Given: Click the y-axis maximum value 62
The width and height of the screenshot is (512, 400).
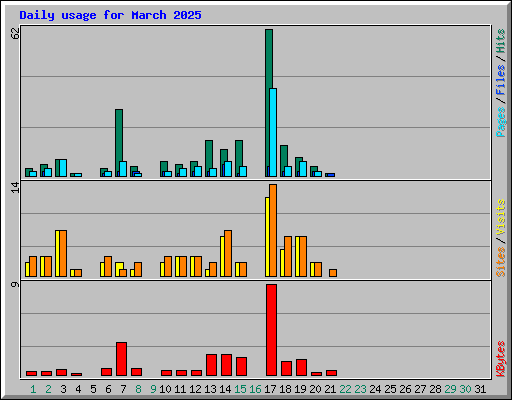Looking at the screenshot, I should [15, 33].
